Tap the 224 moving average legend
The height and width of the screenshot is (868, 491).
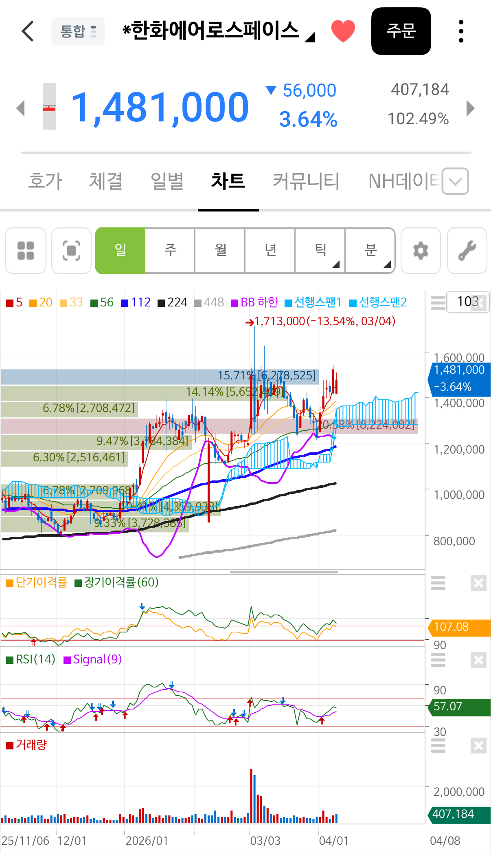[173, 302]
